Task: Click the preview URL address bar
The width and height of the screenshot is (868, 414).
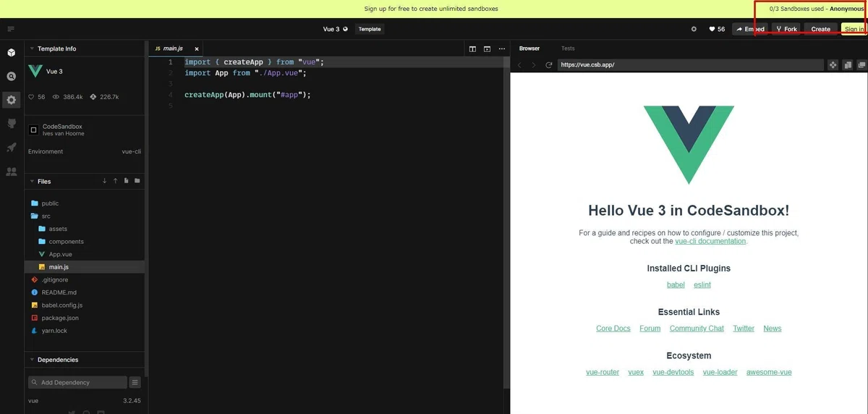Action: [690, 65]
